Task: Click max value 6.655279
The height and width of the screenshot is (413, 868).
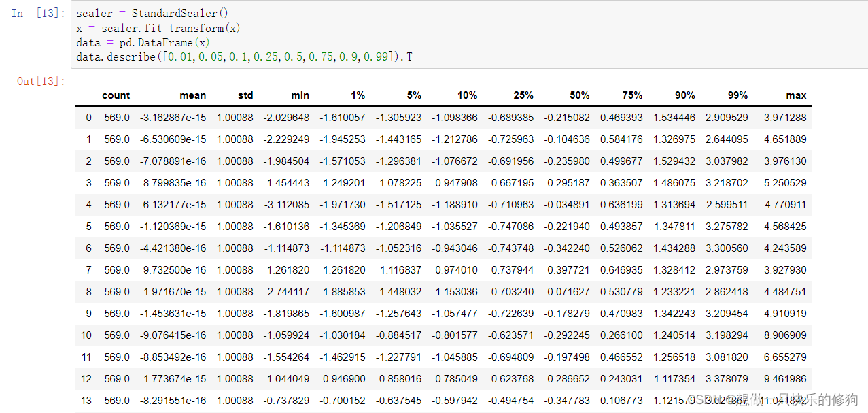Action: 785,357
